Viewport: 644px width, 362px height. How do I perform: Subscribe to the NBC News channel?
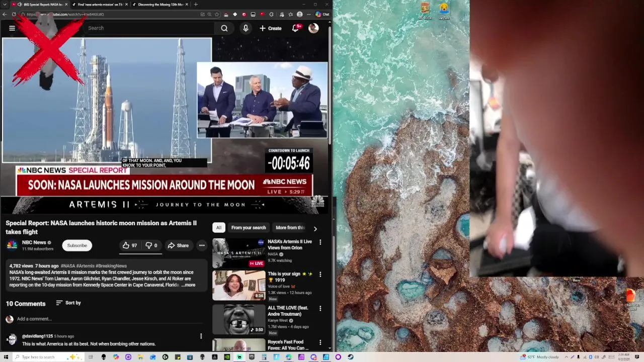77,245
